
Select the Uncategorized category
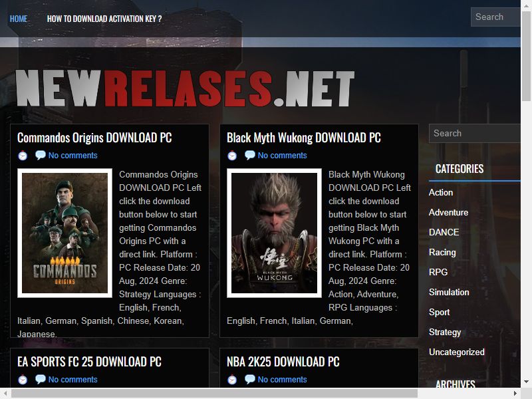tap(457, 352)
